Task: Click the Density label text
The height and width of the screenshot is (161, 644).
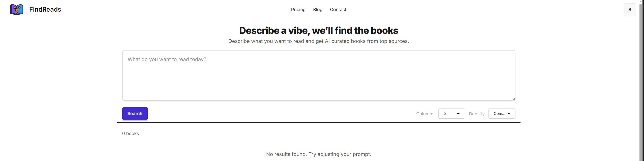Action: [477, 114]
